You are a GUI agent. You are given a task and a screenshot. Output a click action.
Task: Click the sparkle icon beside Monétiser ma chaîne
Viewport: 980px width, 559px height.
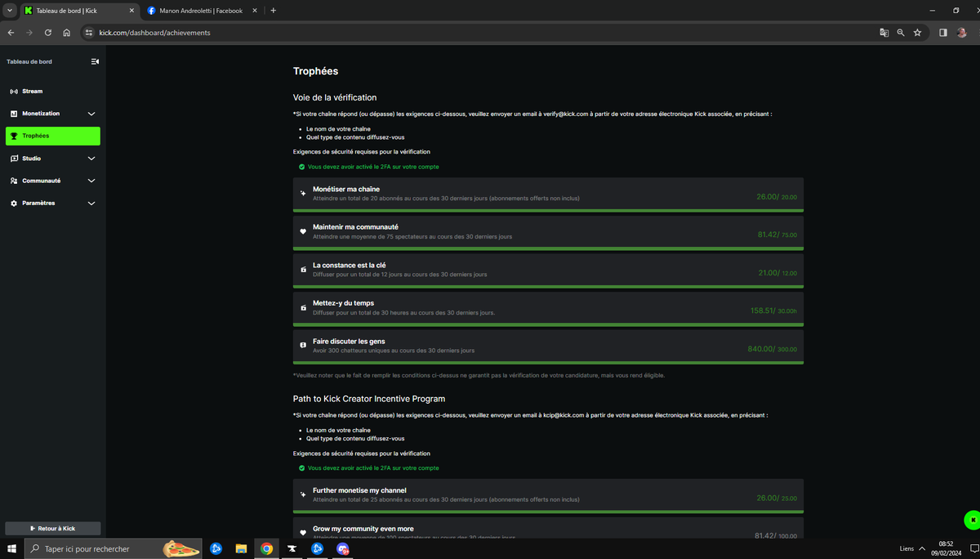(x=303, y=194)
